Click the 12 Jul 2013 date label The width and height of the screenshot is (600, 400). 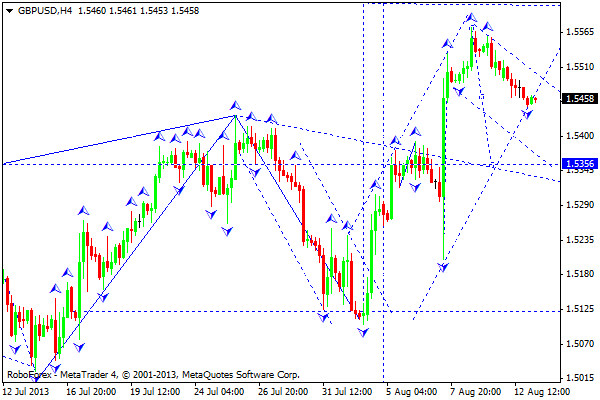click(x=26, y=392)
